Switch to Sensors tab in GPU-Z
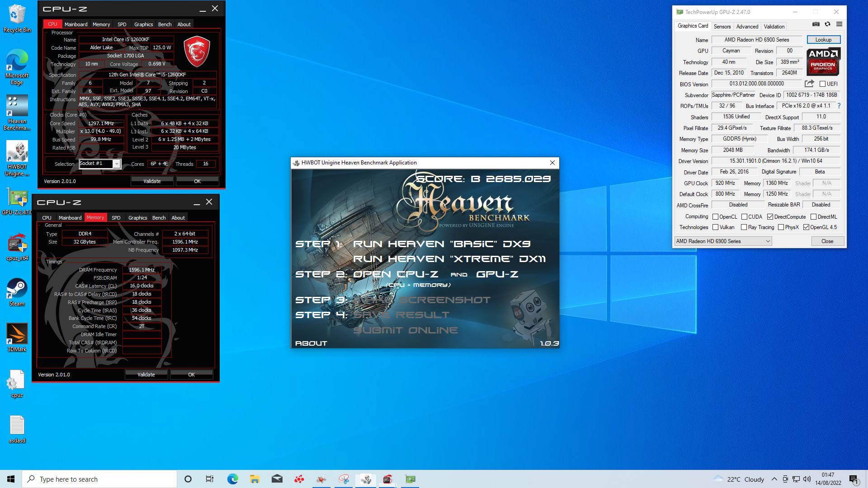The width and height of the screenshot is (868, 488). pyautogui.click(x=722, y=27)
